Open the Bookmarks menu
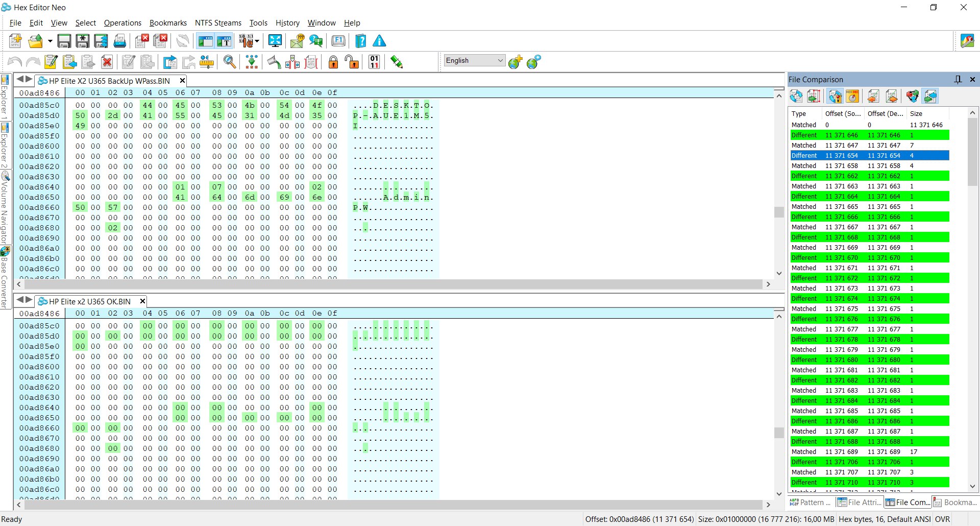The image size is (980, 526). point(168,23)
